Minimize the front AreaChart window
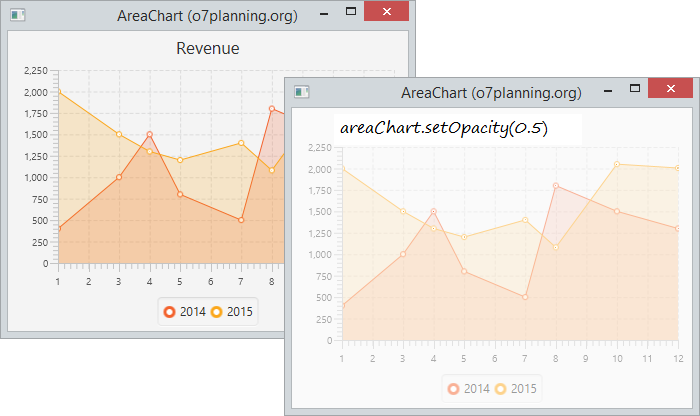This screenshot has height=416, width=700. tap(608, 91)
